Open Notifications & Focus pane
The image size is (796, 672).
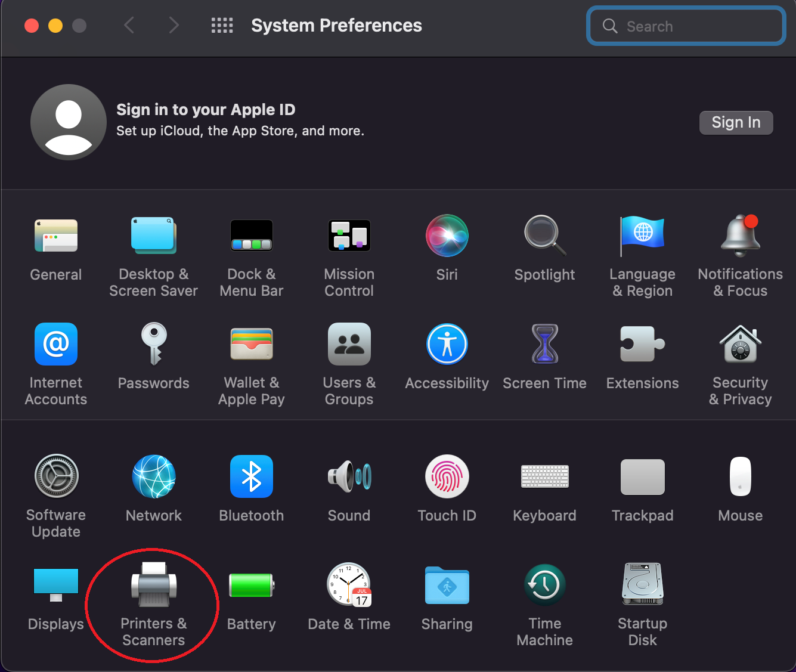tap(741, 236)
